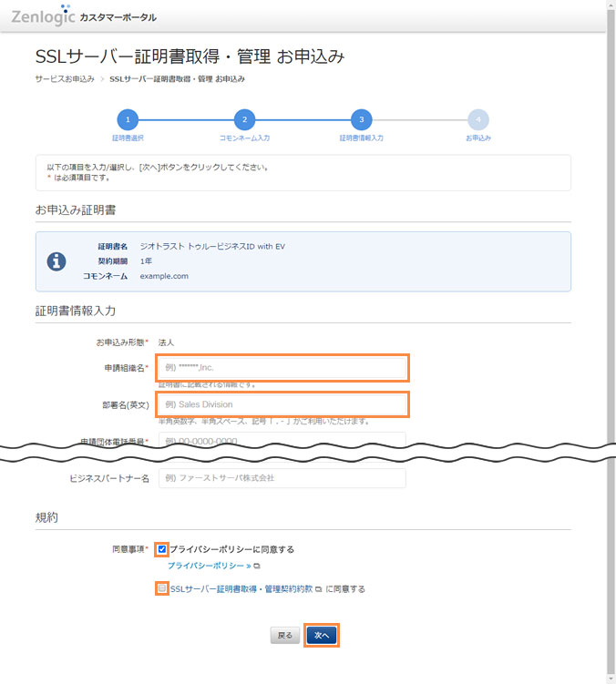This screenshot has width=616, height=684.
Task: Open the SSLサーバー証明書取得・管理契約約款 link
Action: click(241, 589)
